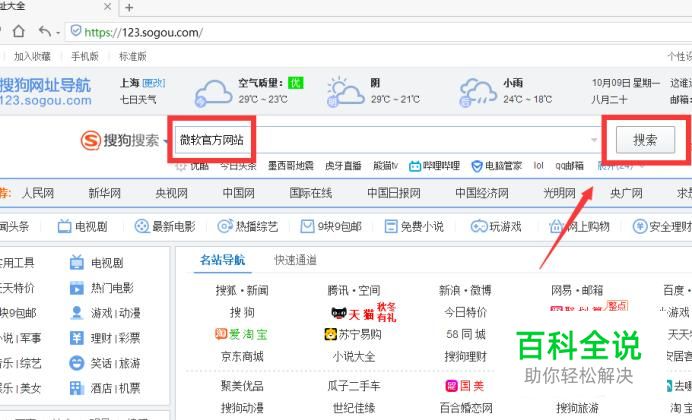Image resolution: width=692 pixels, height=420 pixels.
Task: Open 网易·邮箱 site link
Action: pyautogui.click(x=577, y=290)
